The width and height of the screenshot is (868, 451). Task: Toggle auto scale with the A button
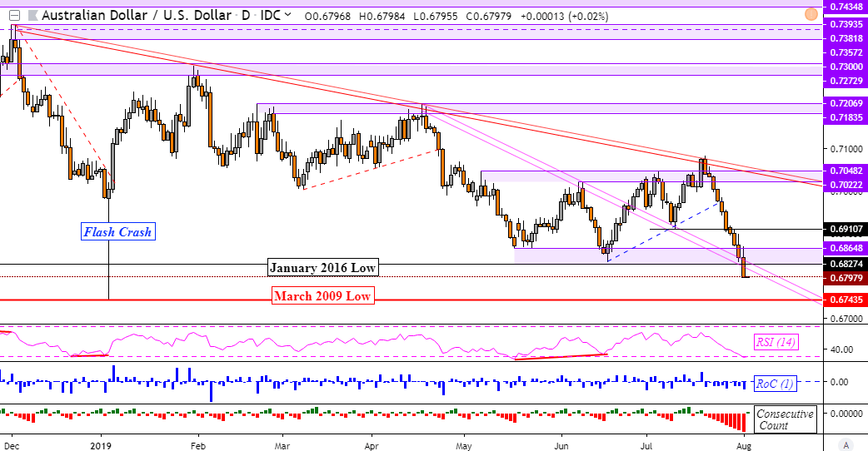[845, 444]
